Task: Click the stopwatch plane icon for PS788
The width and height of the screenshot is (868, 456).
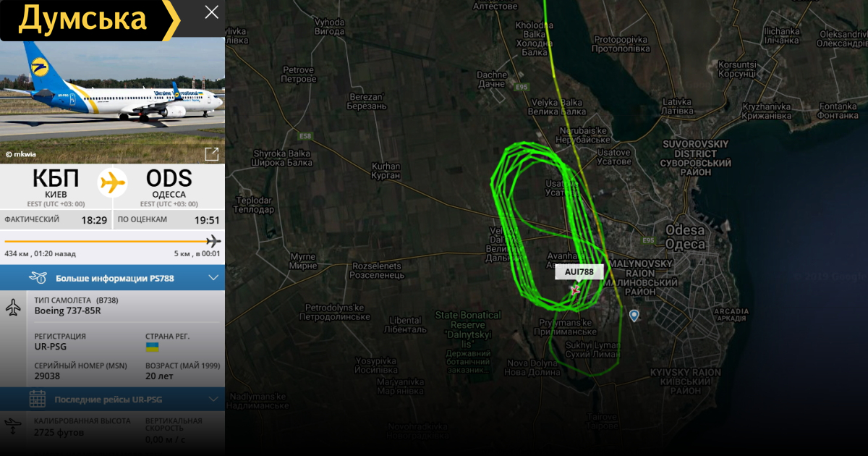Action: pos(38,278)
